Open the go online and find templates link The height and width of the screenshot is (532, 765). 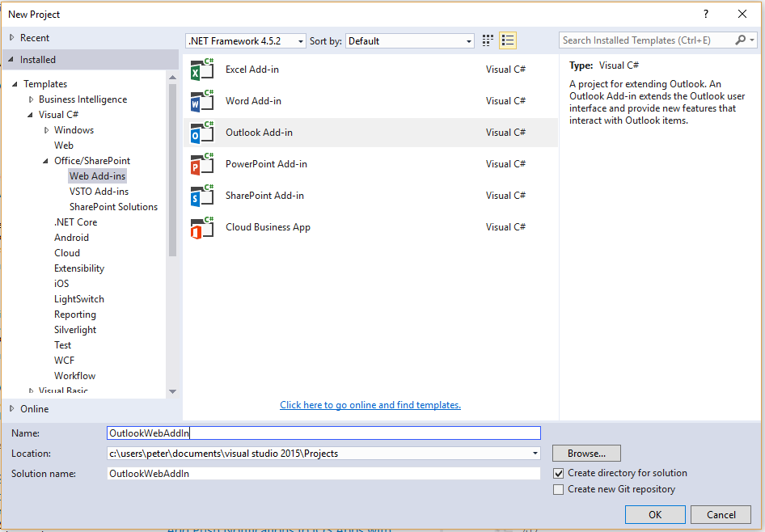[x=370, y=405]
